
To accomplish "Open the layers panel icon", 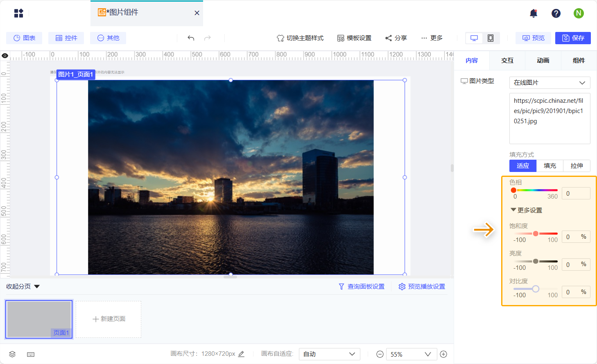I will pyautogui.click(x=12, y=354).
